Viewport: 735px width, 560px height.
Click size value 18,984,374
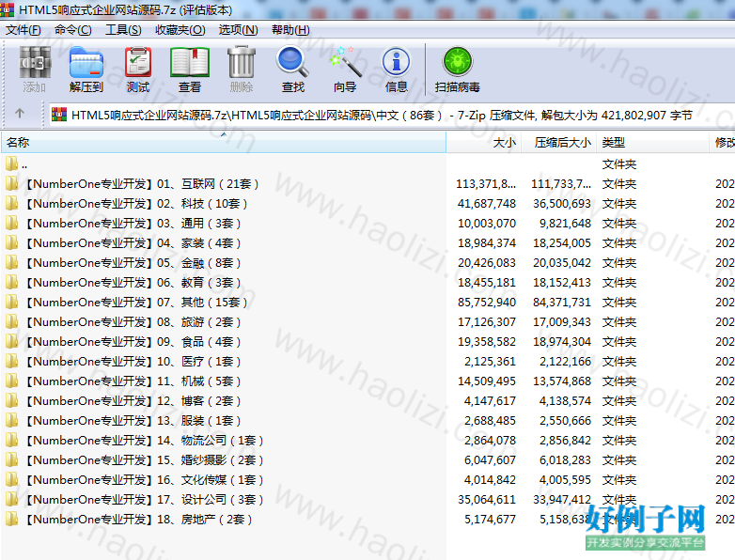[487, 242]
